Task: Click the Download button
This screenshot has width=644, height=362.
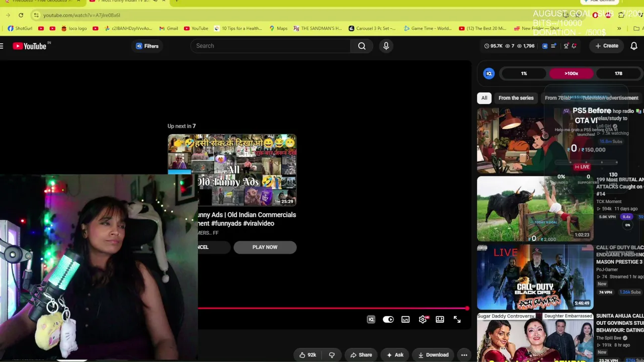Action: 433,355
